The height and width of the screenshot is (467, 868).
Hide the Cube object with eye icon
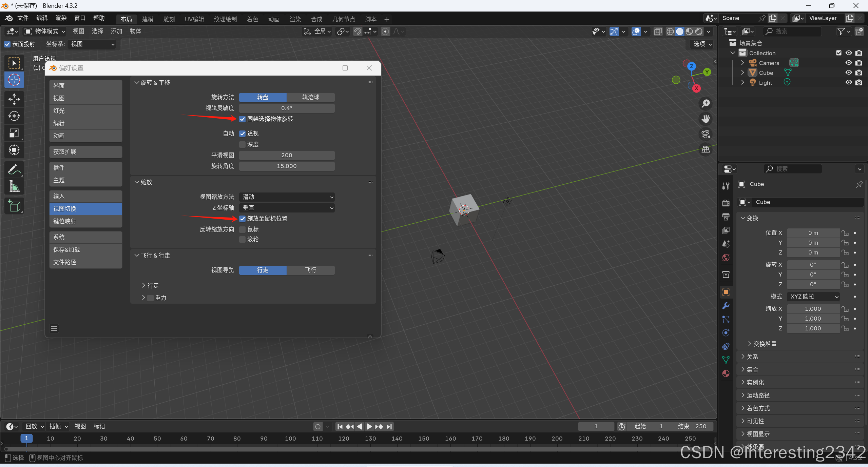pos(848,73)
